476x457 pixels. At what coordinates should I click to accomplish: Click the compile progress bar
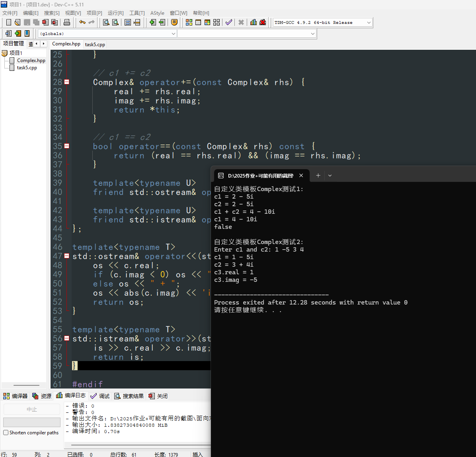[x=31, y=422]
